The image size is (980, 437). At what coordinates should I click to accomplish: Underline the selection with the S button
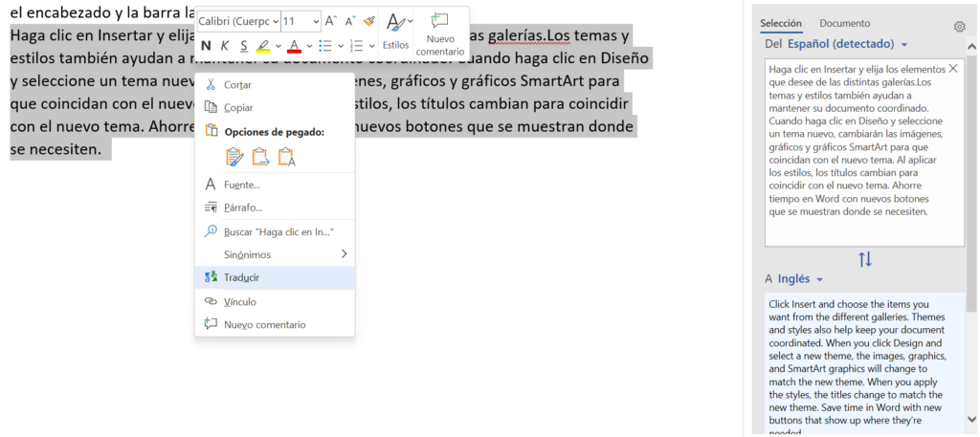[x=244, y=45]
